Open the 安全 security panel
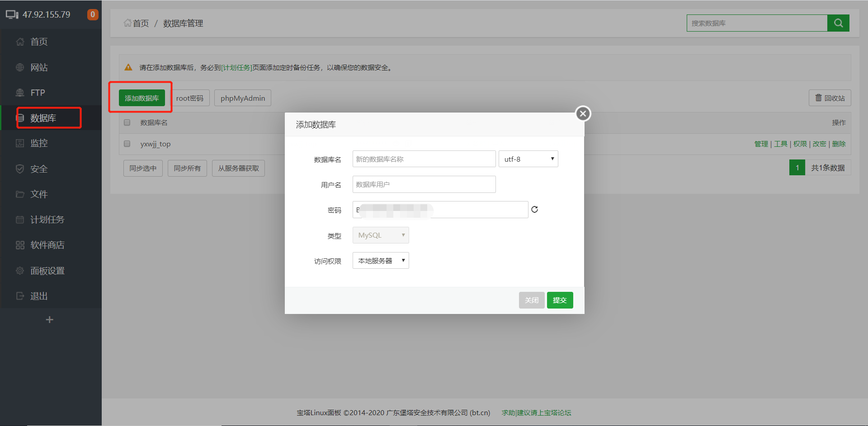This screenshot has width=868, height=426. 39,169
